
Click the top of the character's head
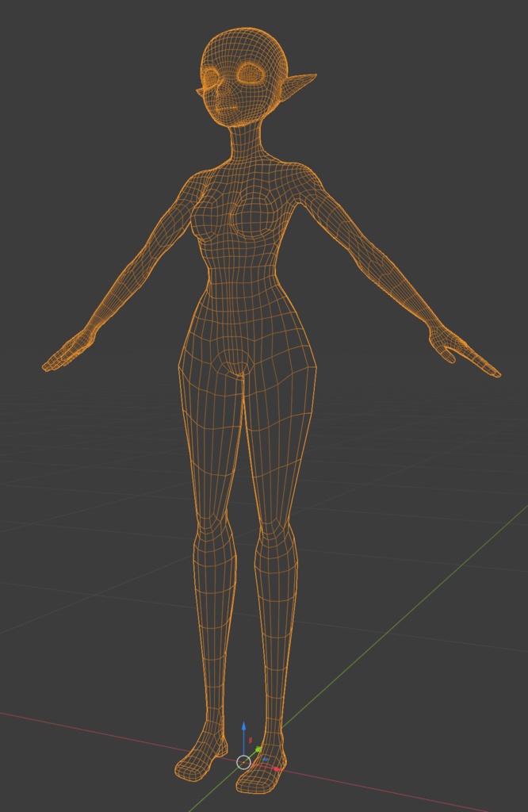243,32
